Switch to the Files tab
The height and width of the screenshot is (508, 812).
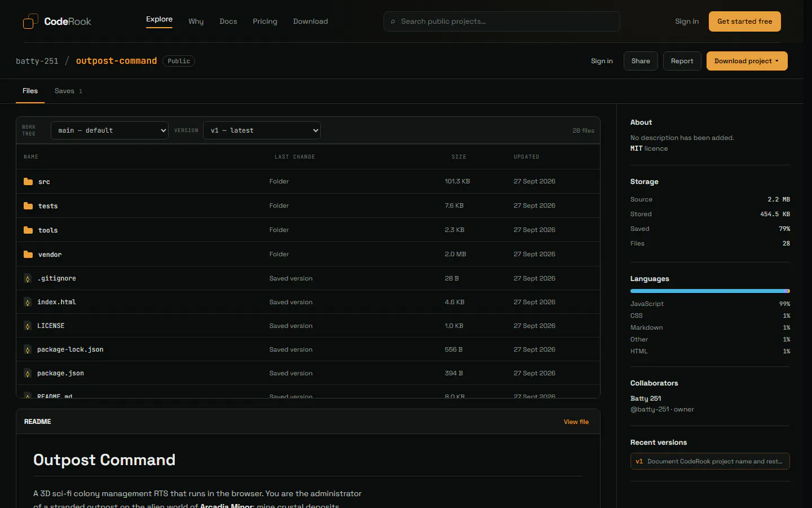(x=30, y=91)
